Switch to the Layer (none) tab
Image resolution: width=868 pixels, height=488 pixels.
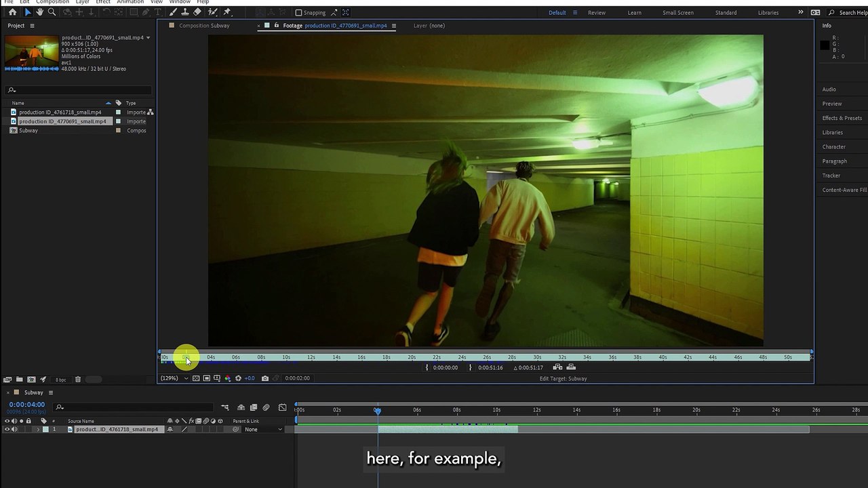pos(429,26)
